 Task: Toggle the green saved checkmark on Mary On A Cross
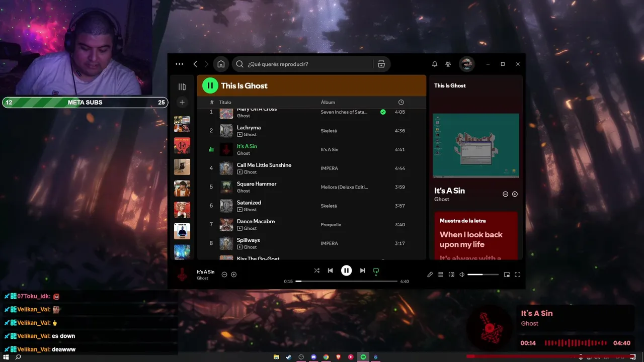(x=383, y=112)
